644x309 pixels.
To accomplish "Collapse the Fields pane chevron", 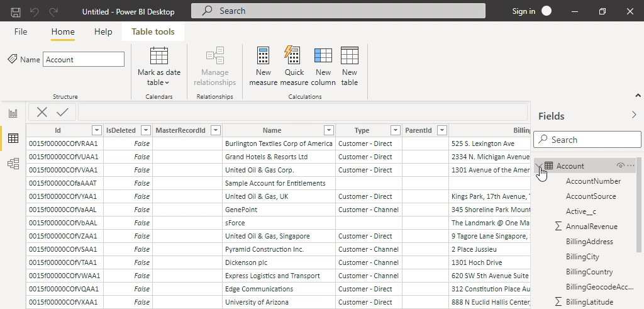I will [634, 115].
